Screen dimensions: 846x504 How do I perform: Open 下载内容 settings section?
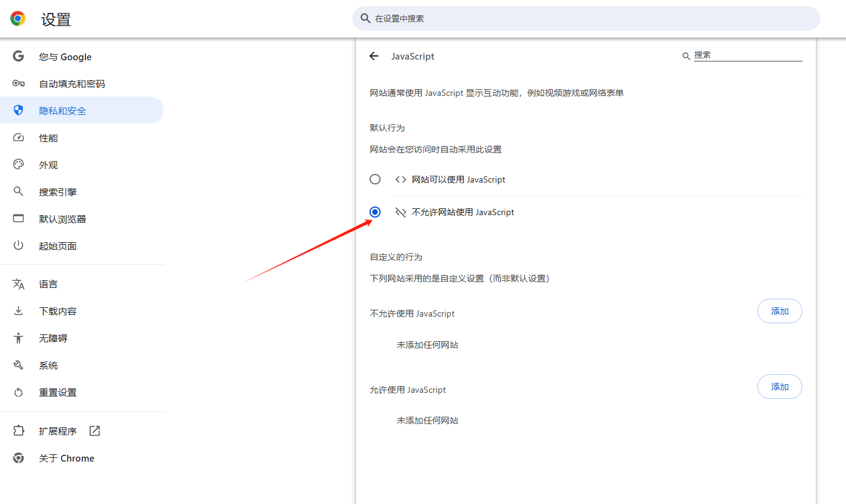(82, 311)
